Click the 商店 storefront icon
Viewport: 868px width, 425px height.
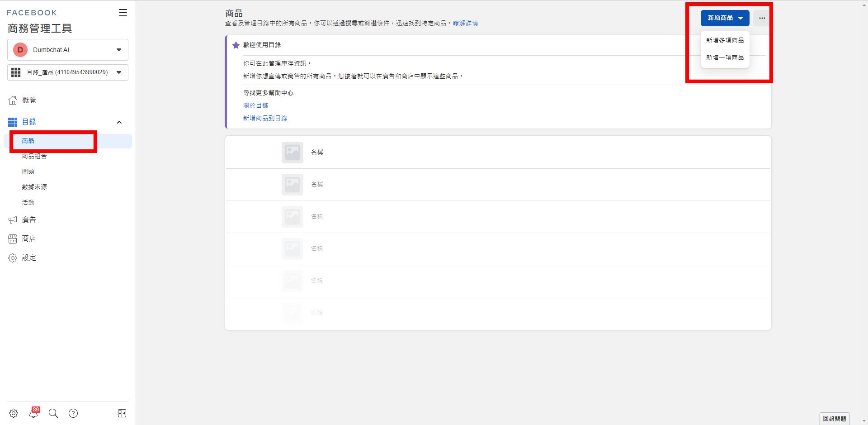[13, 239]
